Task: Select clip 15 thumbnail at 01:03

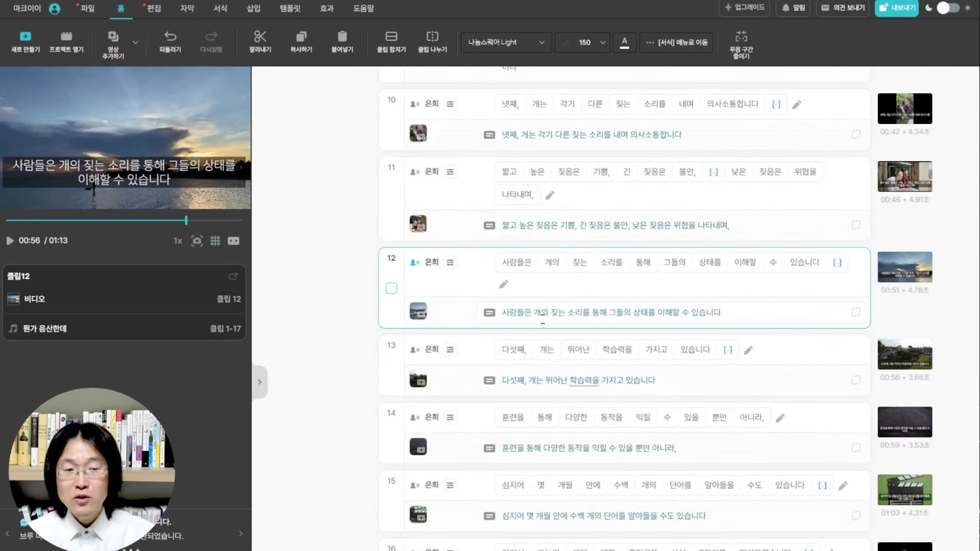Action: pos(905,490)
